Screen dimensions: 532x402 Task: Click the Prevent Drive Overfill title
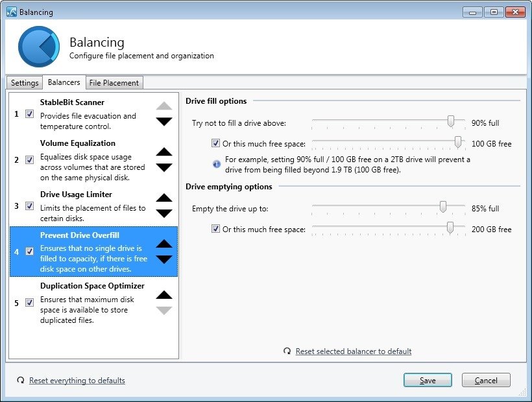[x=79, y=235]
